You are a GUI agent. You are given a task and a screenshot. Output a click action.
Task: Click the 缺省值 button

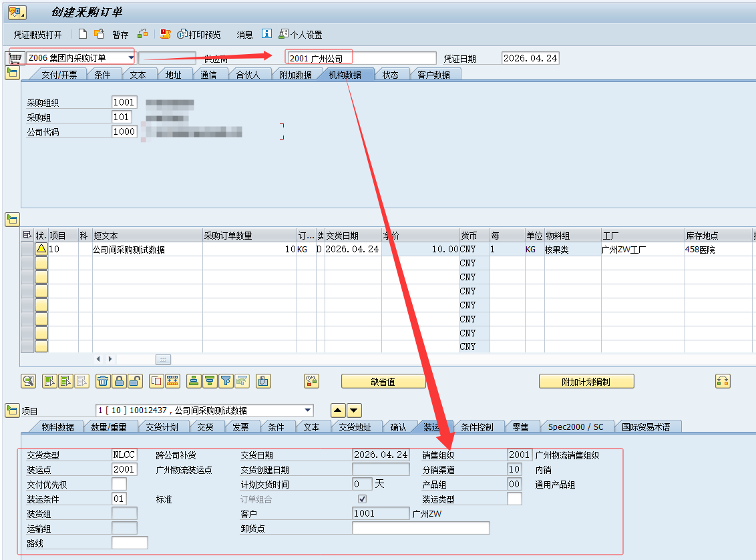pos(383,382)
